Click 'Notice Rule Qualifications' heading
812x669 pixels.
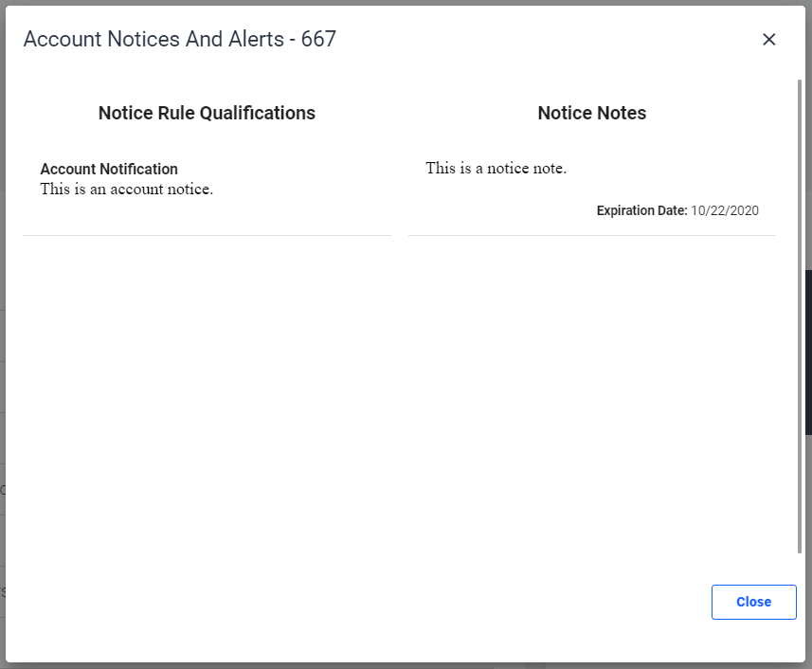coord(207,113)
